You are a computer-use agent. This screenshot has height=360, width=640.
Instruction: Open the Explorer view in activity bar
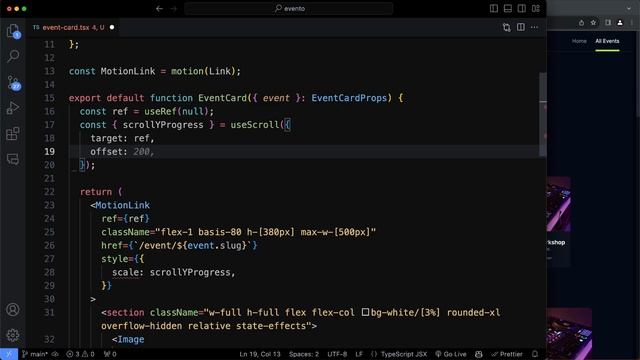tap(13, 31)
